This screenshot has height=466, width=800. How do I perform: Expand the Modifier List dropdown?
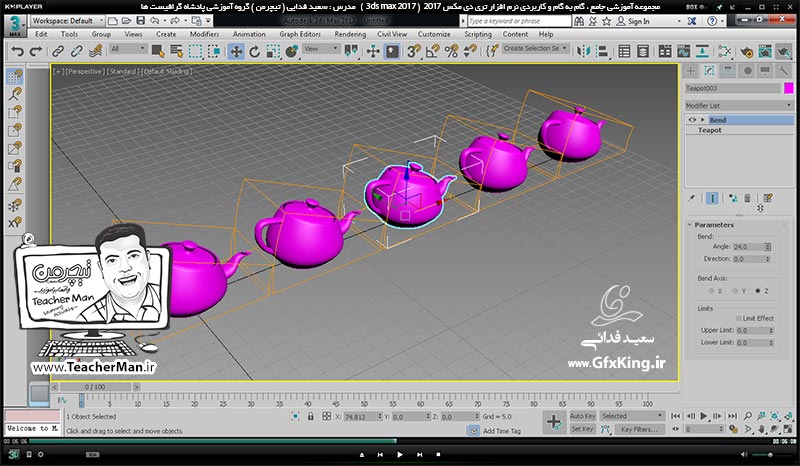coord(739,105)
